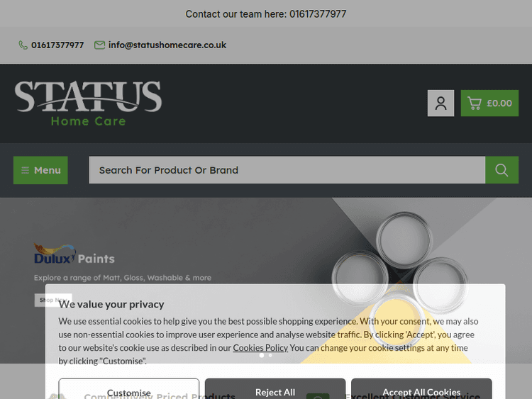Click the Search For Product Or Brand field

(x=287, y=170)
